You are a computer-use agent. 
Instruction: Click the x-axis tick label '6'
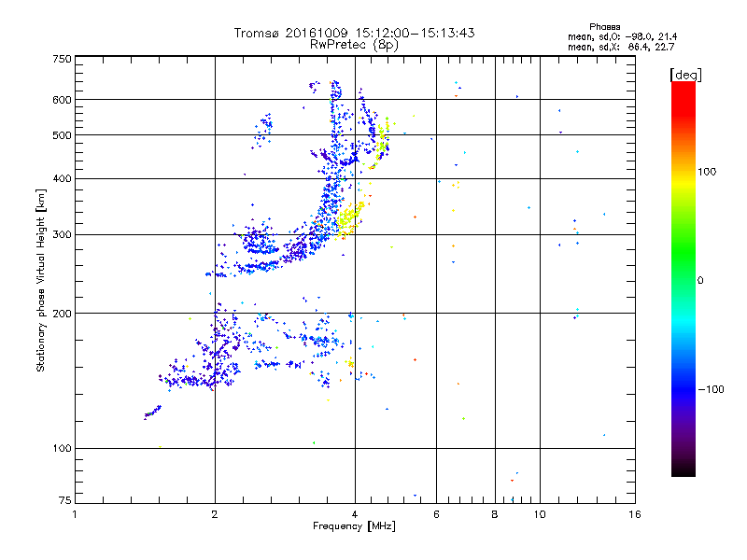[436, 514]
